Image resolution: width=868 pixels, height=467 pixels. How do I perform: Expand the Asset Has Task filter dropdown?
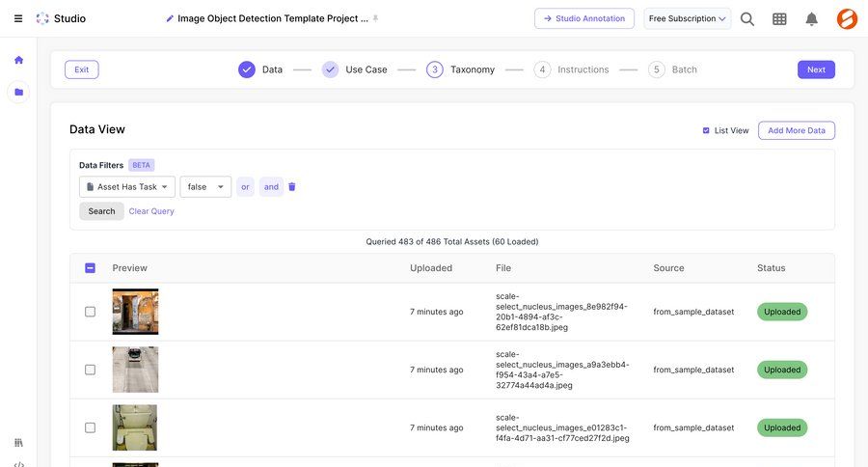coord(127,187)
